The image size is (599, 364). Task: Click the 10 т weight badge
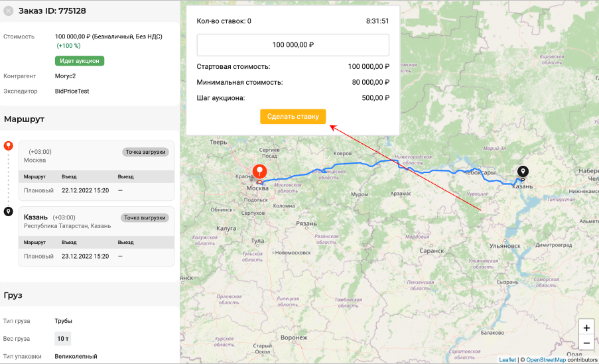(63, 339)
